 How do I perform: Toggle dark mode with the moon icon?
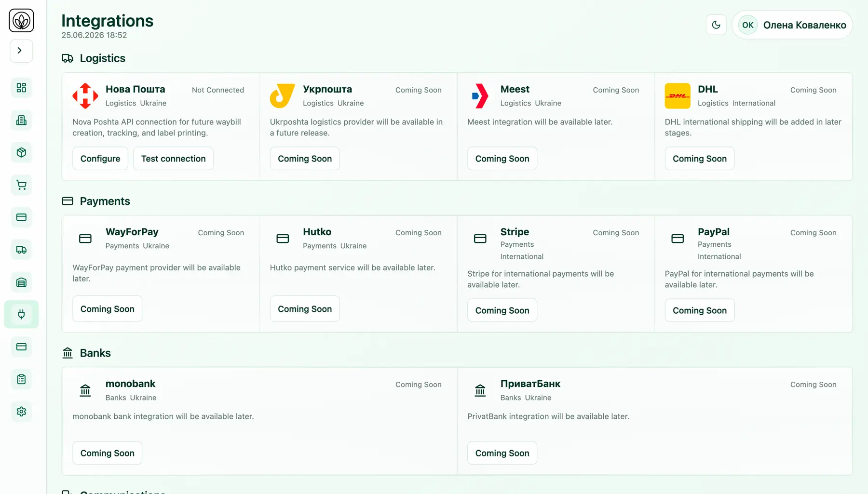[716, 25]
